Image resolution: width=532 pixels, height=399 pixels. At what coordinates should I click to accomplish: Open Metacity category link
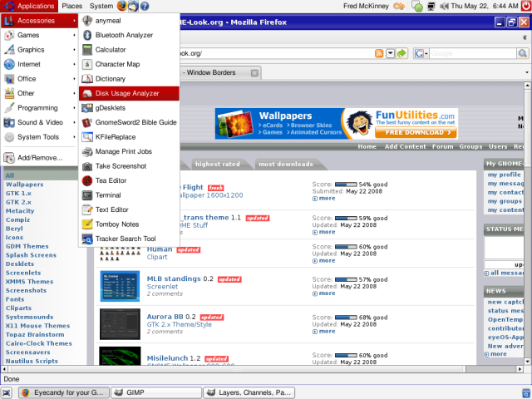click(x=20, y=211)
